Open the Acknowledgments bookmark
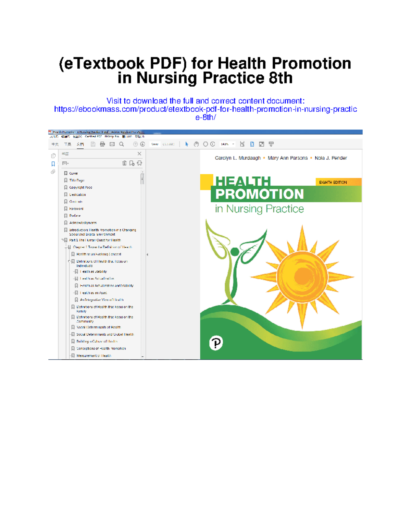 83,223
